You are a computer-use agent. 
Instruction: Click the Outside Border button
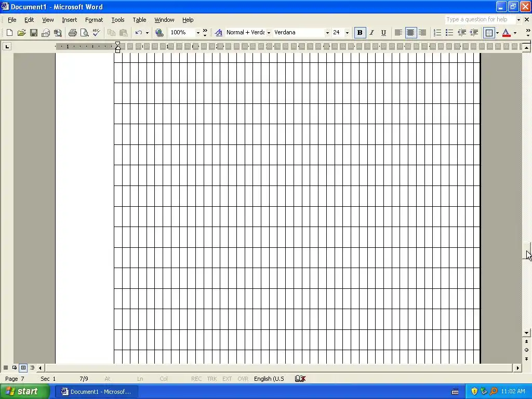pos(489,33)
